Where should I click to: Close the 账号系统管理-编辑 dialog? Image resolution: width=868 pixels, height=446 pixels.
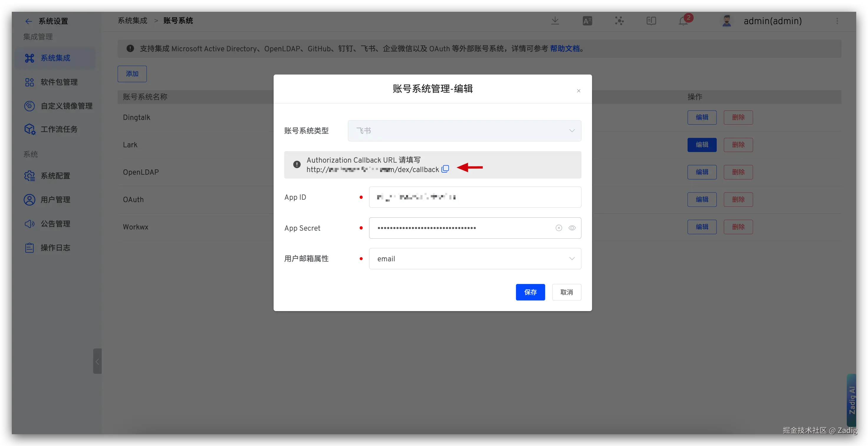tap(578, 91)
